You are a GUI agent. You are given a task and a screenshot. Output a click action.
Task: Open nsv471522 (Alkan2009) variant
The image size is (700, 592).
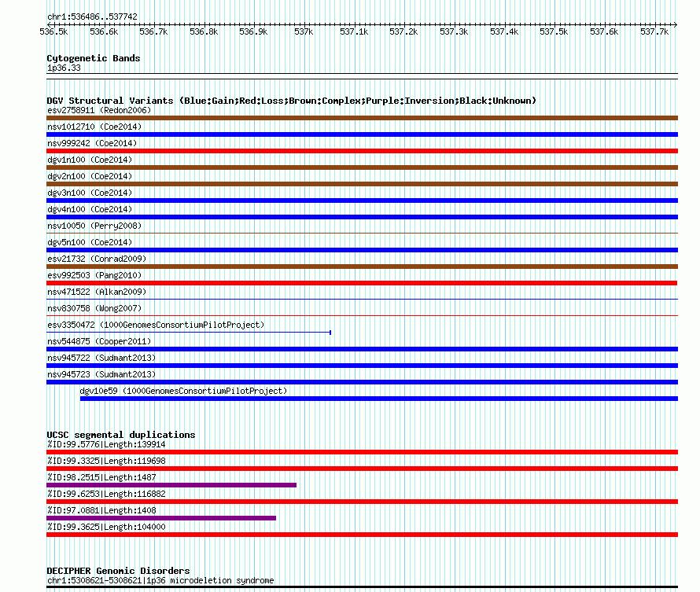97,292
